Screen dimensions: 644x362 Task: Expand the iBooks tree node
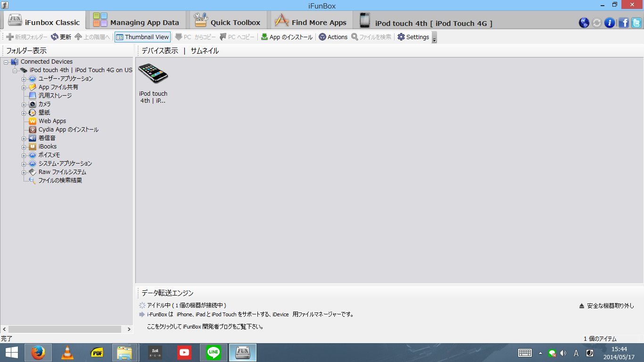[24, 147]
